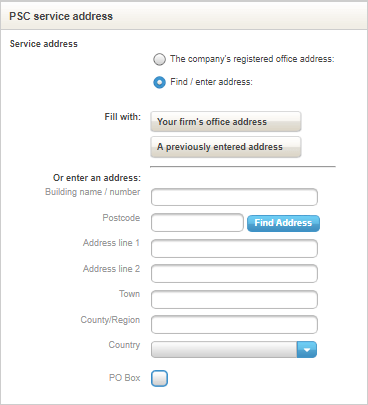Tick the PO Box checkbox
This screenshot has width=368, height=405.
click(159, 378)
